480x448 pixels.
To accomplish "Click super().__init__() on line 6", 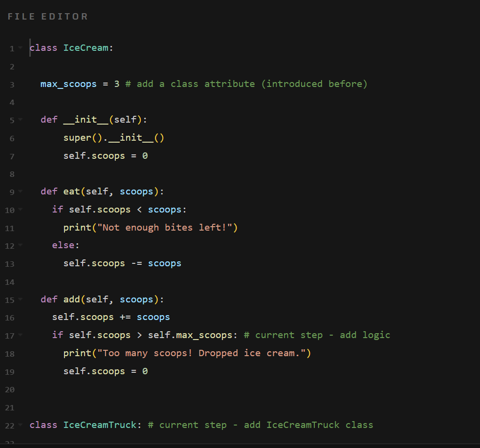I will point(113,138).
